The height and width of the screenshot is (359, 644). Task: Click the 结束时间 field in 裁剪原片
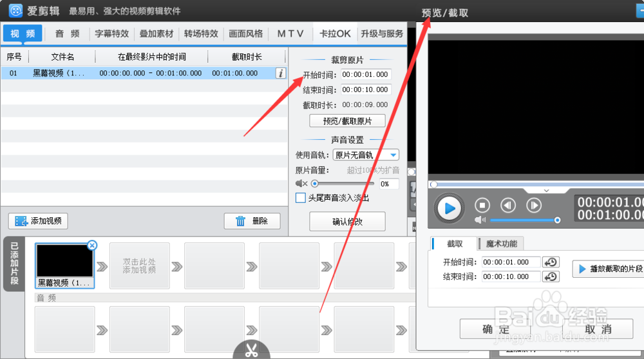(x=366, y=90)
